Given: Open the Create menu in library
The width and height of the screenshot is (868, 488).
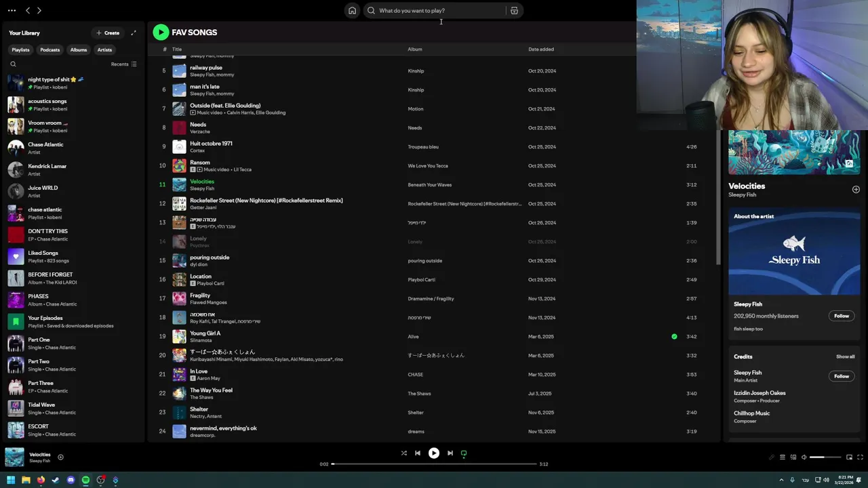Looking at the screenshot, I should tap(108, 33).
